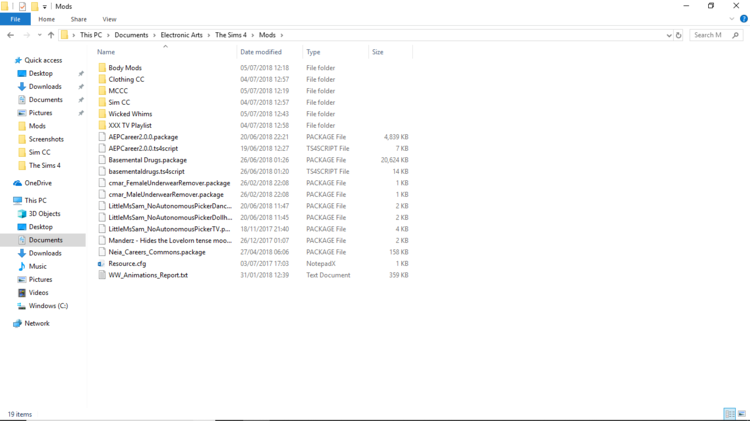Screen dimensions: 750x421
Task: Open pinned Desktop under Quick access
Action: pyautogui.click(x=40, y=73)
